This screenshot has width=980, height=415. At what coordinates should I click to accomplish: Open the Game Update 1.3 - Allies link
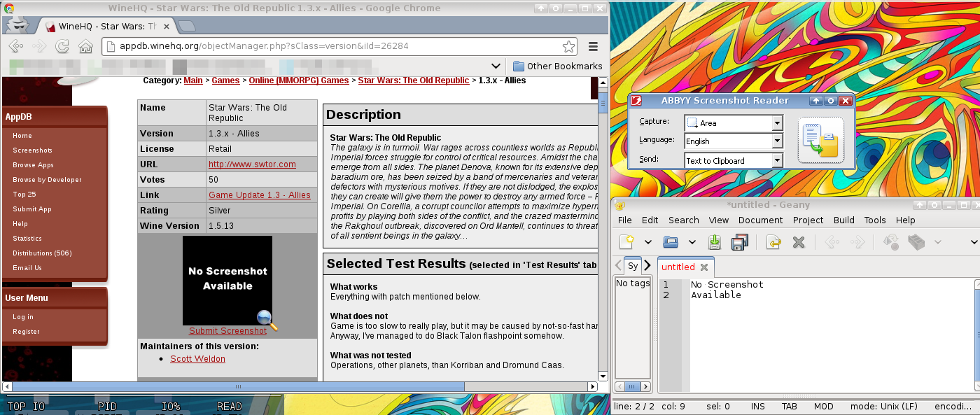[260, 195]
